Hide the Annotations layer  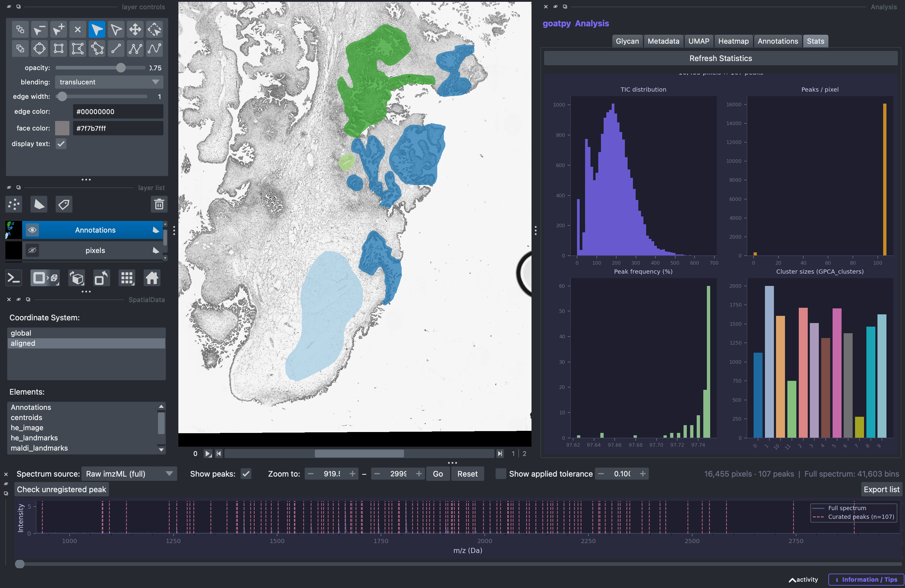32,230
